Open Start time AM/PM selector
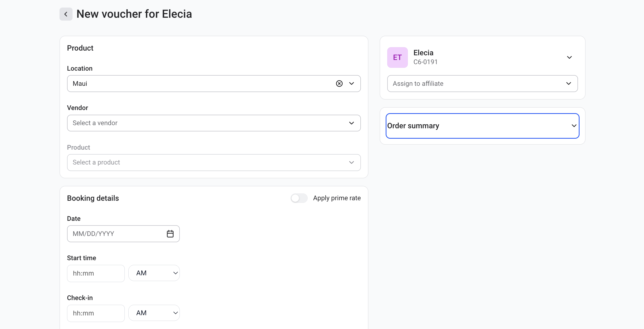Screen dimensions: 644x329 (x=154, y=273)
